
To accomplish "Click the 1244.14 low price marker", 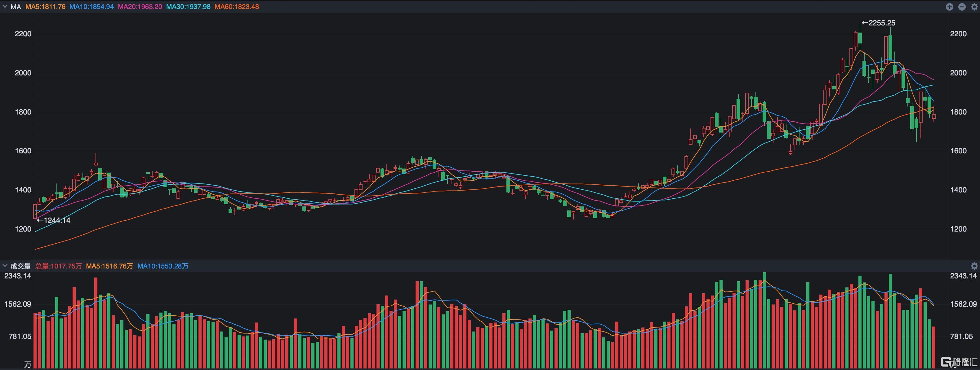I will pyautogui.click(x=54, y=220).
